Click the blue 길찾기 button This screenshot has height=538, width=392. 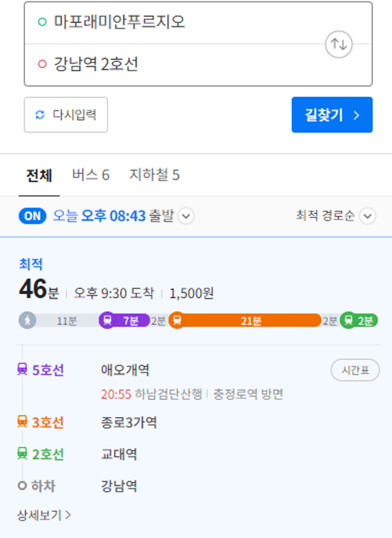pyautogui.click(x=332, y=115)
